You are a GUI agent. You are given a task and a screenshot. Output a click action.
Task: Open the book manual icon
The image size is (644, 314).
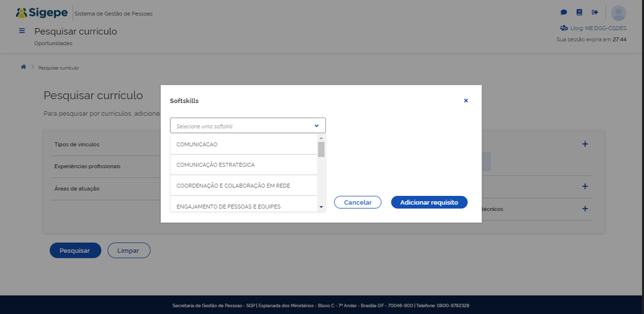click(x=580, y=12)
